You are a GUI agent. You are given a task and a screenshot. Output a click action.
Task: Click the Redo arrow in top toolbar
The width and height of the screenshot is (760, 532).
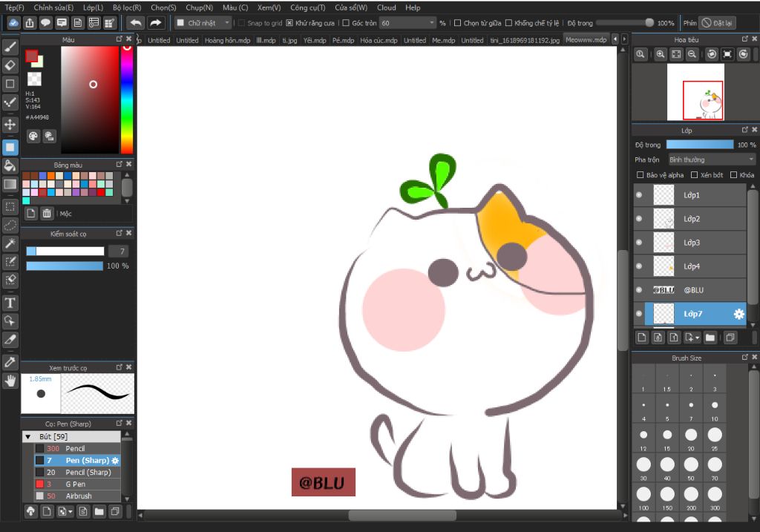[155, 23]
